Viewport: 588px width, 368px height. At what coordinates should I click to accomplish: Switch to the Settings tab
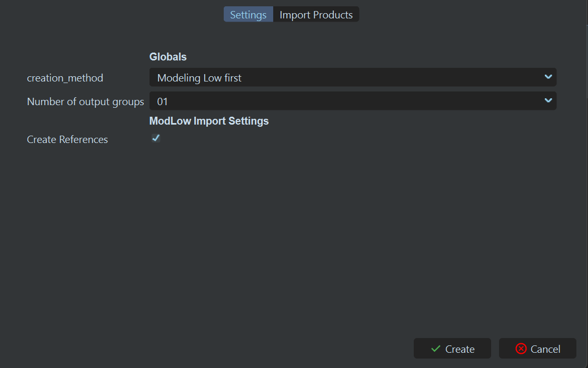click(x=248, y=15)
